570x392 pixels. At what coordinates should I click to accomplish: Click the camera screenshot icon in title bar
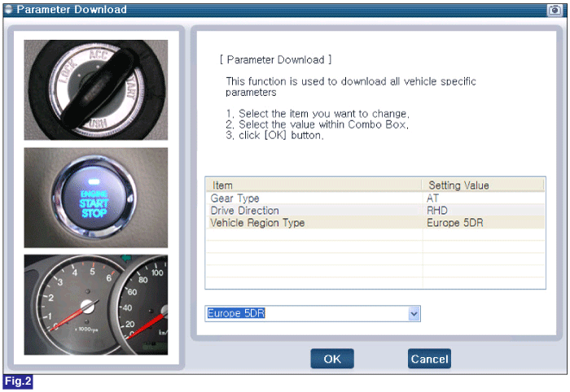(555, 10)
